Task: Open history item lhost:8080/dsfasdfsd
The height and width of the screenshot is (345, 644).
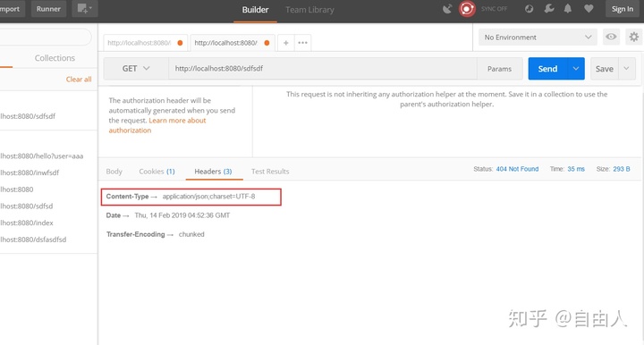Action: point(33,240)
